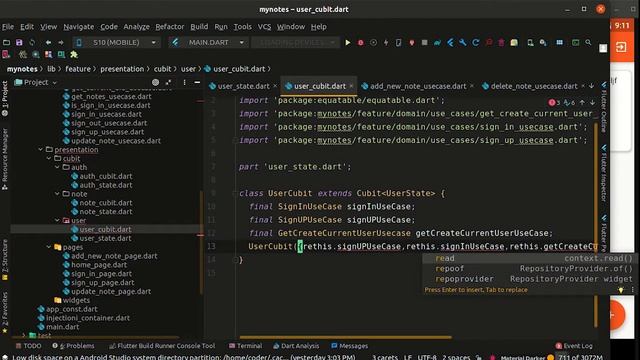
Task: Collapse the cubit folder
Action: (49, 158)
